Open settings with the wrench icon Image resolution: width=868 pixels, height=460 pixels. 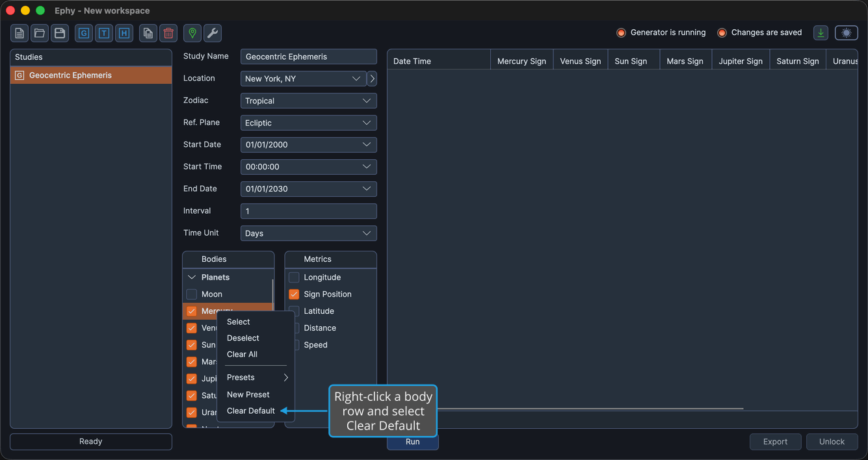click(213, 33)
